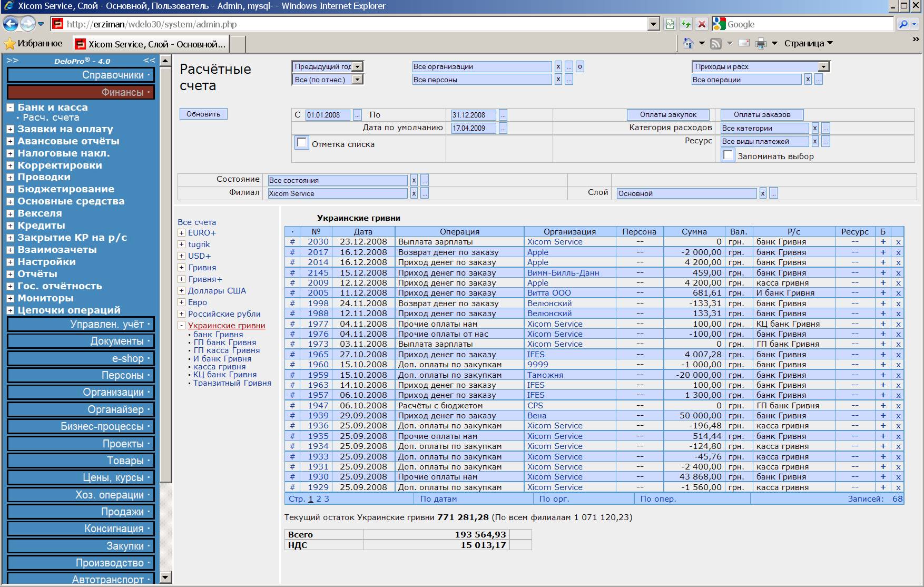This screenshot has height=587, width=924.
Task: Open the e-shop menu section
Action: 81,358
